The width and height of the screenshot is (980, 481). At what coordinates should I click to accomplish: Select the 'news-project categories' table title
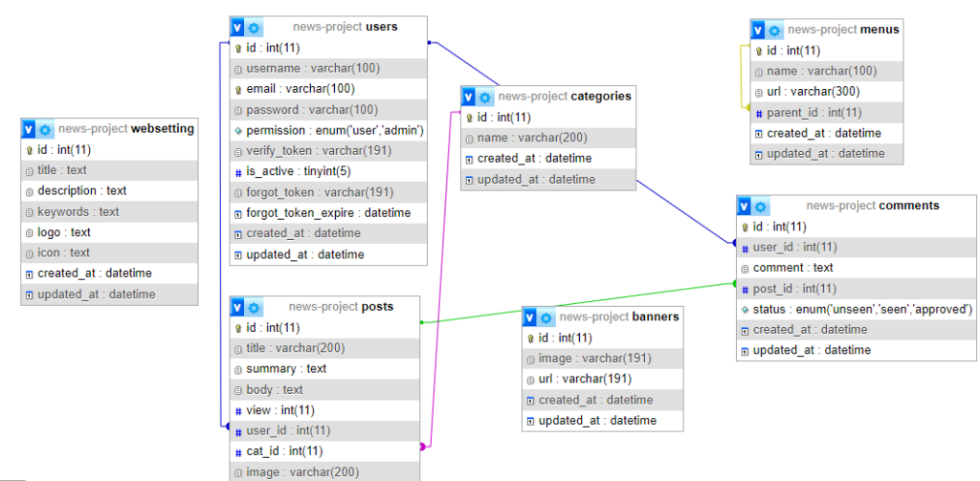coord(565,97)
